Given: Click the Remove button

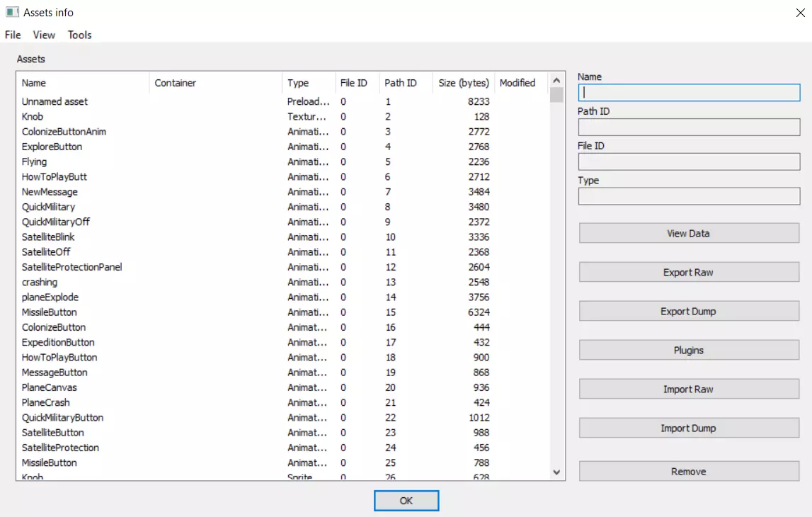Looking at the screenshot, I should 688,471.
